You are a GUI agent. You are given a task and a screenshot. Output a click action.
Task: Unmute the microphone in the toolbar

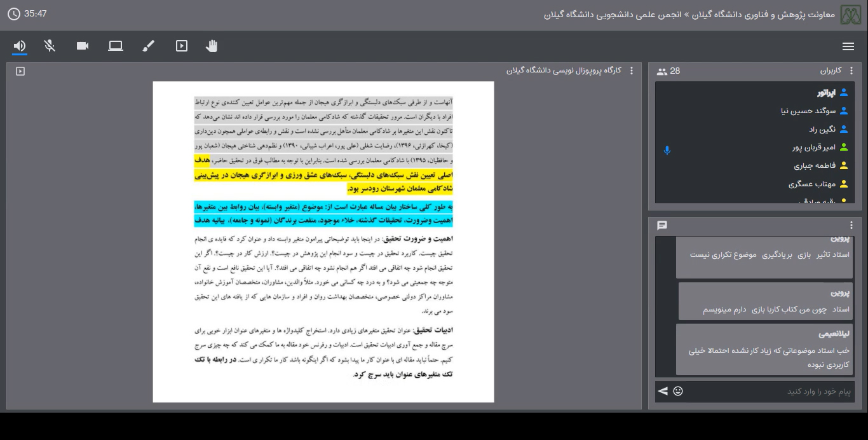(x=50, y=46)
